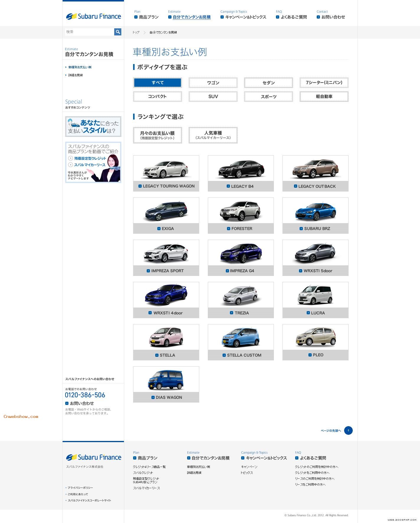Click the phone number 0120-386-506

pos(85,395)
